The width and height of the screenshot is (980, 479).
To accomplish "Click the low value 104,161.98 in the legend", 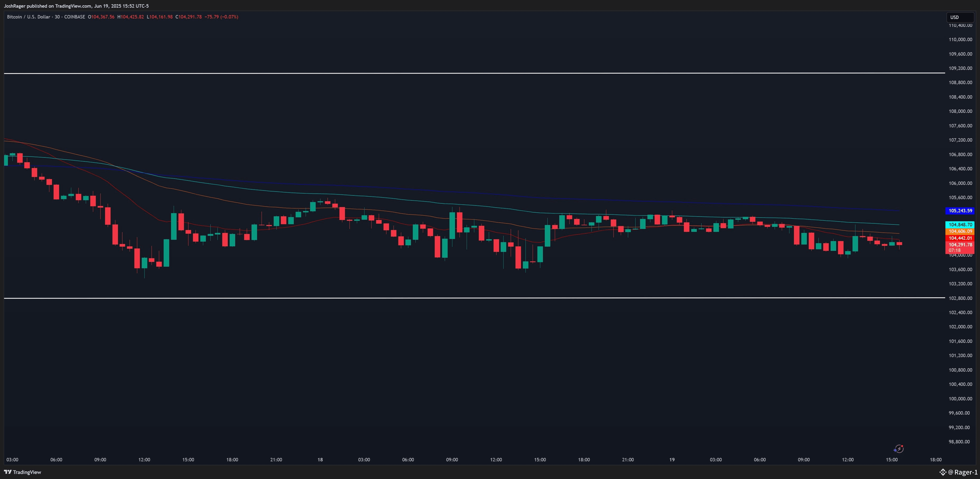I will click(161, 17).
